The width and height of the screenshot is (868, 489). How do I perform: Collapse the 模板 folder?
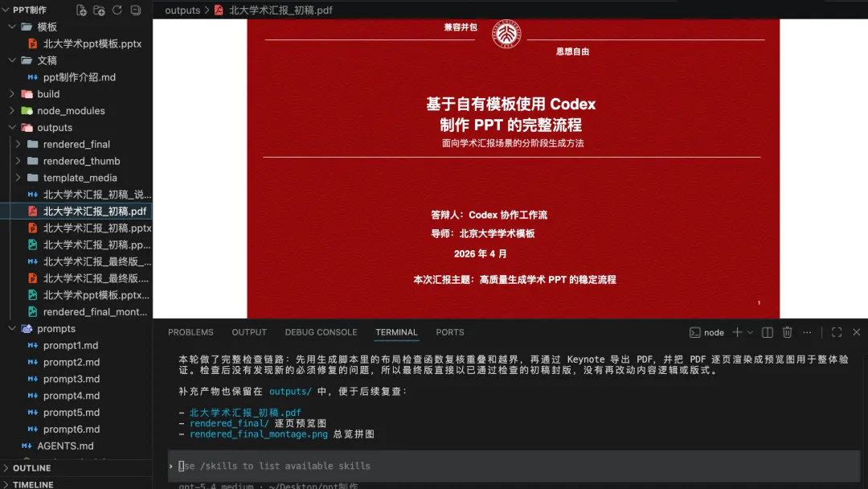click(11, 27)
